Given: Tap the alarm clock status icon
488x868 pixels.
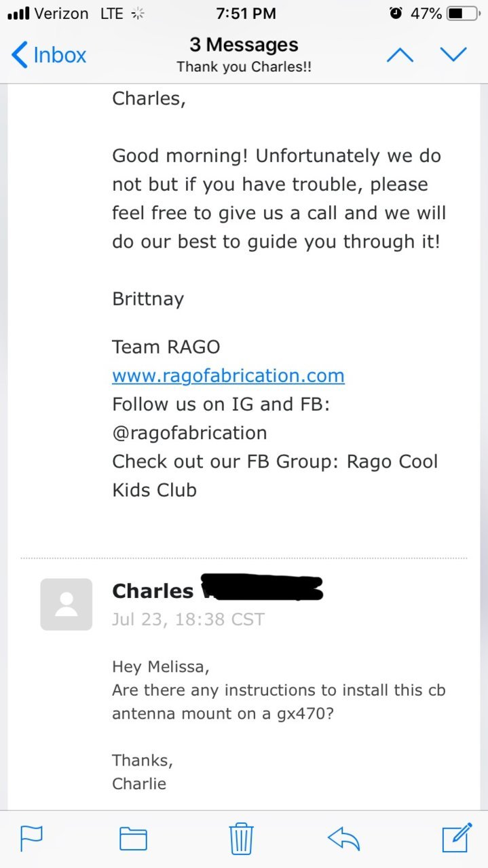Looking at the screenshot, I should [x=396, y=13].
